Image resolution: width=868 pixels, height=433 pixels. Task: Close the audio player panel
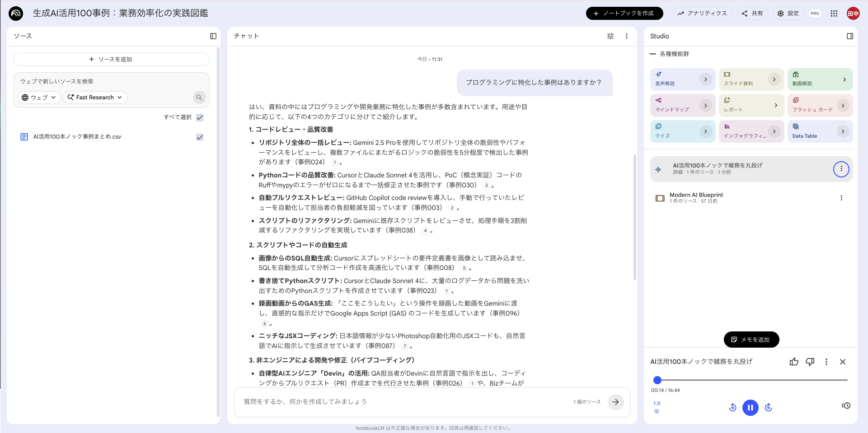click(x=843, y=362)
